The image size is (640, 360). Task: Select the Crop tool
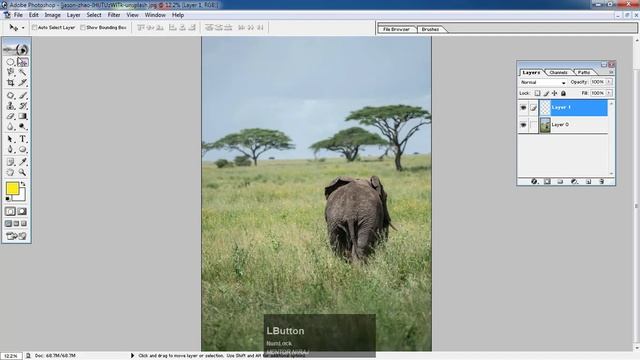(x=10, y=82)
